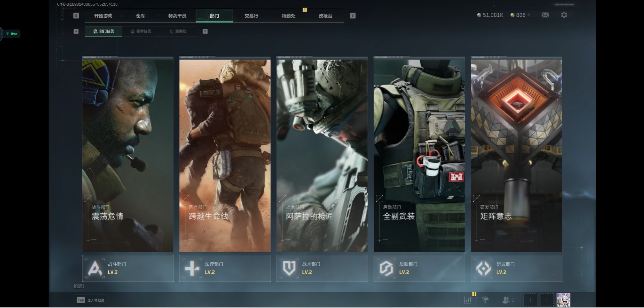Open the settings gear icon
Image resolution: width=644 pixels, height=308 pixels.
pos(564,15)
